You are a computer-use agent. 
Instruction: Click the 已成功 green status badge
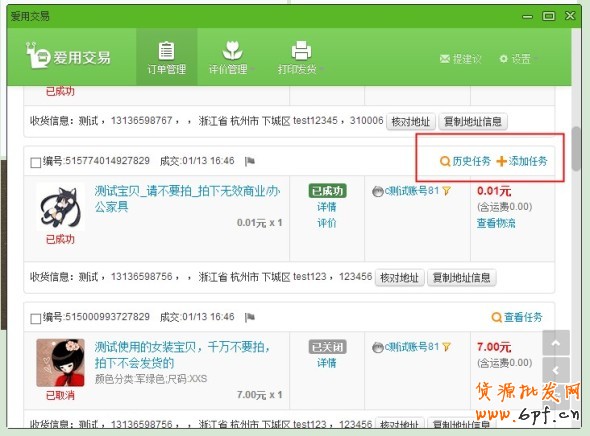coord(327,191)
